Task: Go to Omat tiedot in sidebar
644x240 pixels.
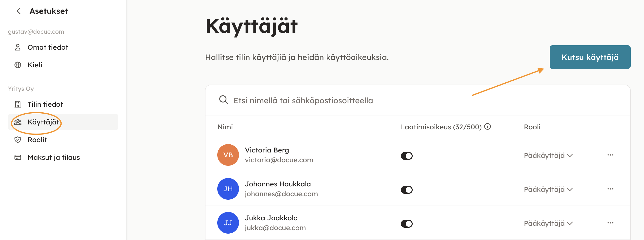Action: coord(48,47)
